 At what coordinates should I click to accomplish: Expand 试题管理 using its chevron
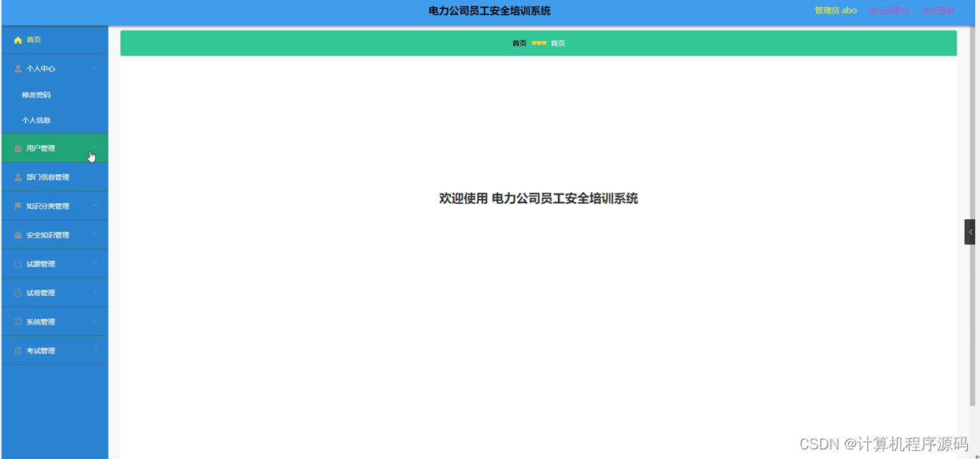pos(95,263)
